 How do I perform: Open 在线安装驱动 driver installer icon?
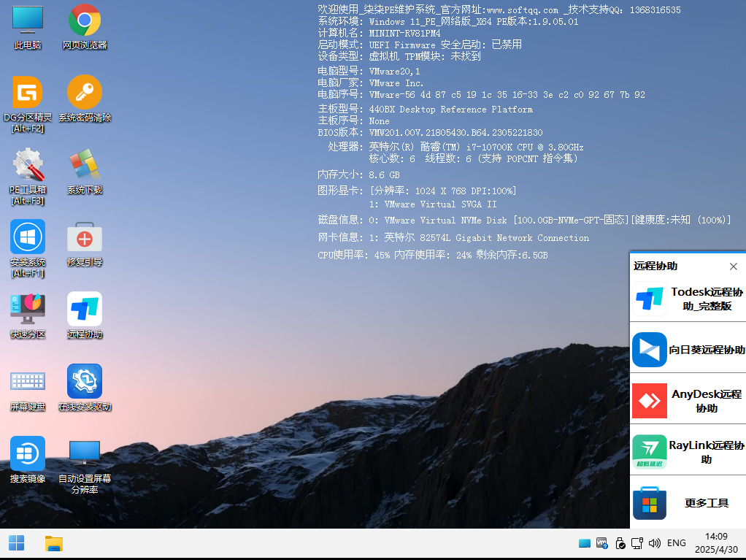click(85, 382)
